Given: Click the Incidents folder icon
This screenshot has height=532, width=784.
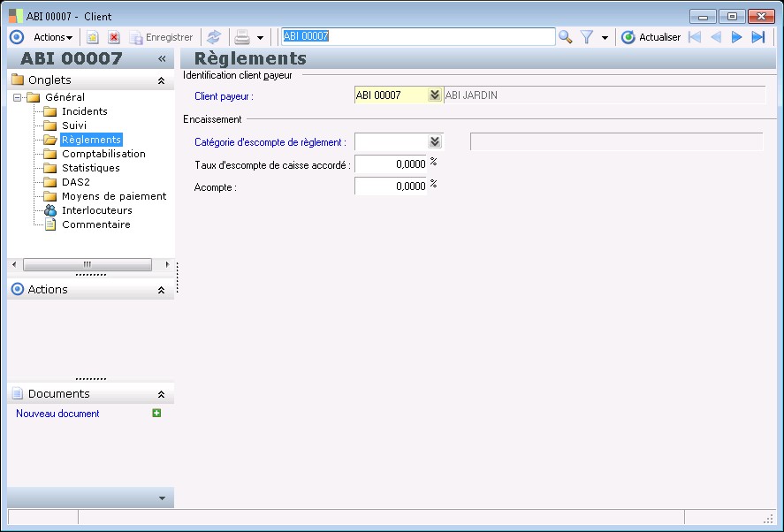Looking at the screenshot, I should tap(50, 111).
